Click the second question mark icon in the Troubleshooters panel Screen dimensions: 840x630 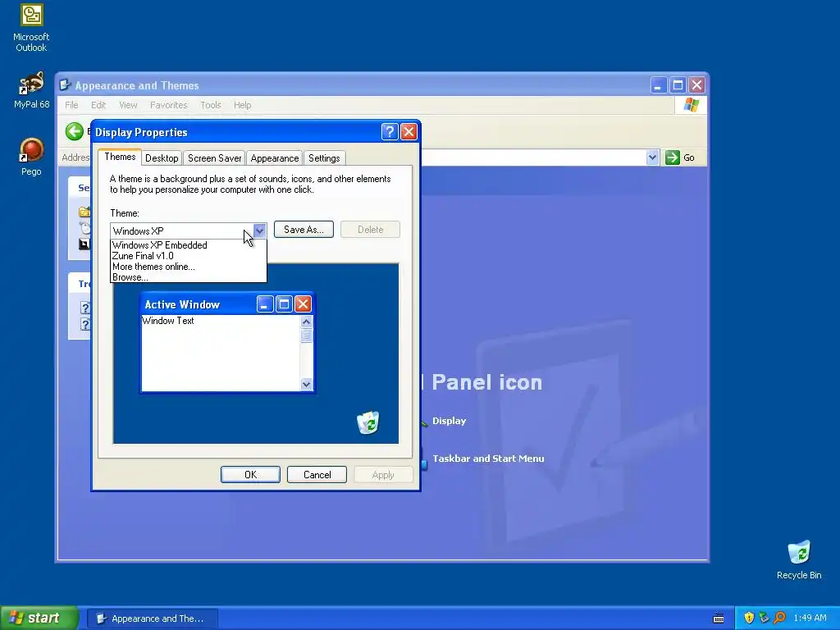85,324
